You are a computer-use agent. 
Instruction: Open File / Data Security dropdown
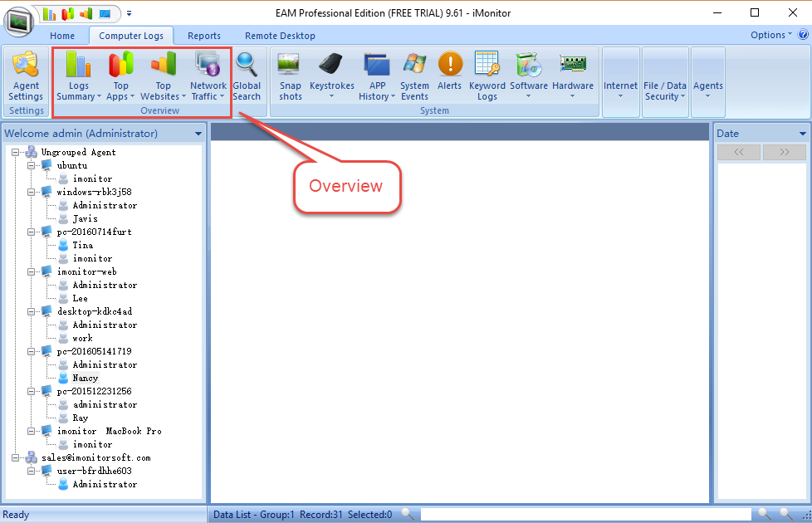[665, 83]
